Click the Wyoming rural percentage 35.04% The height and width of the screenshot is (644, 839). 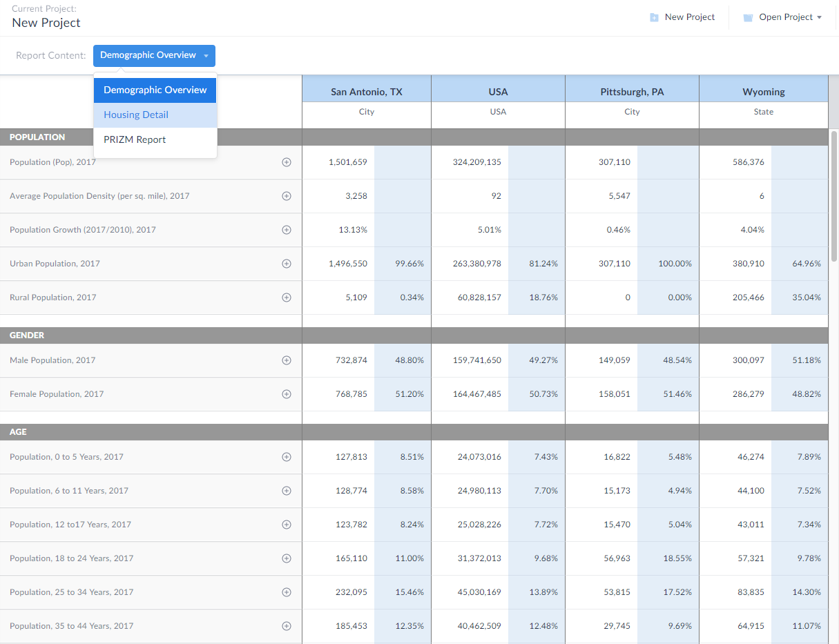click(807, 297)
